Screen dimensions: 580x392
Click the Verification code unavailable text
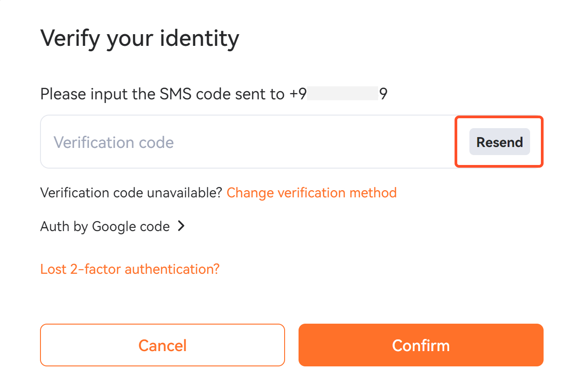point(131,193)
